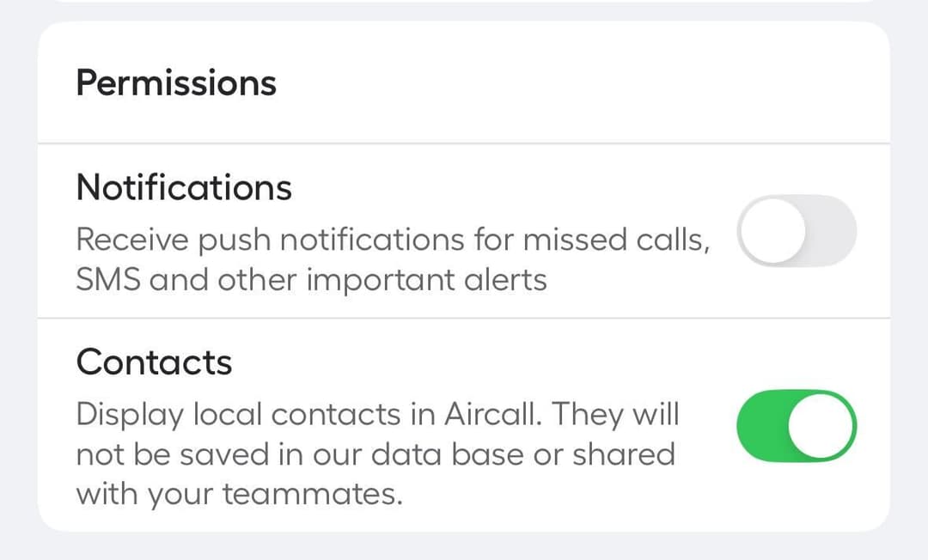
Task: Click the push notifications description text
Action: (x=392, y=259)
